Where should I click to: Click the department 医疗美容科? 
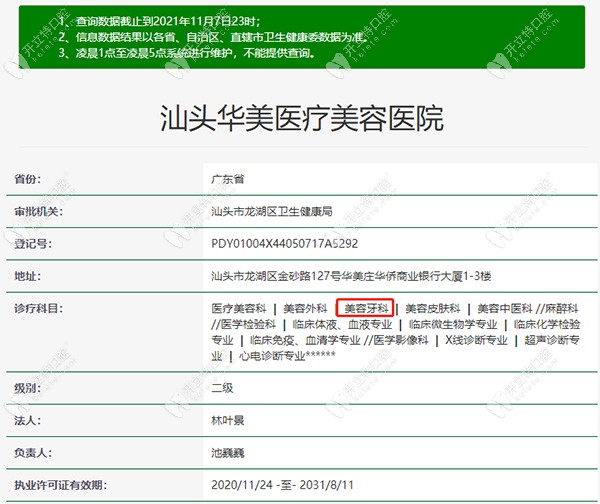pyautogui.click(x=239, y=308)
